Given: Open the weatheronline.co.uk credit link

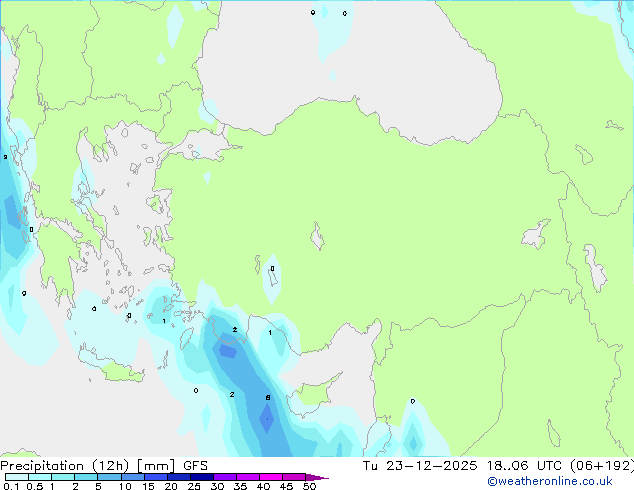Looking at the screenshot, I should [550, 481].
